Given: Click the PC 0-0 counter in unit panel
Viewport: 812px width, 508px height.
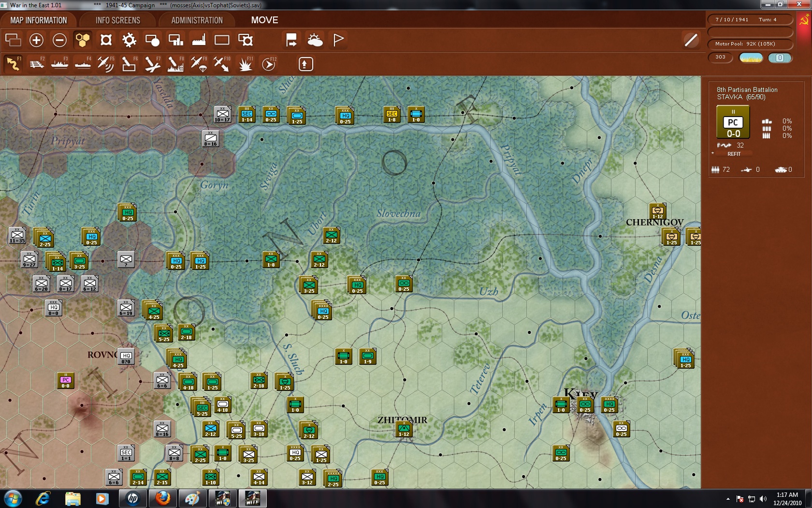Looking at the screenshot, I should pos(733,122).
